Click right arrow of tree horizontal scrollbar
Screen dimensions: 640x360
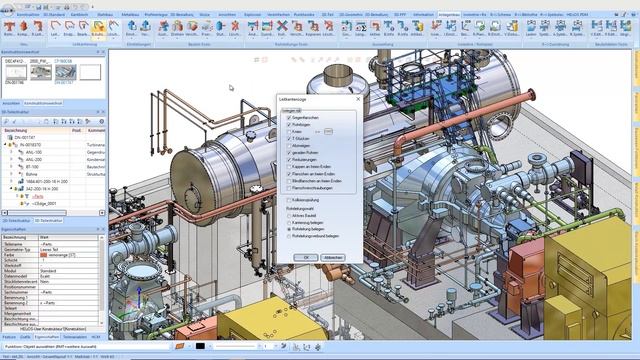click(102, 213)
